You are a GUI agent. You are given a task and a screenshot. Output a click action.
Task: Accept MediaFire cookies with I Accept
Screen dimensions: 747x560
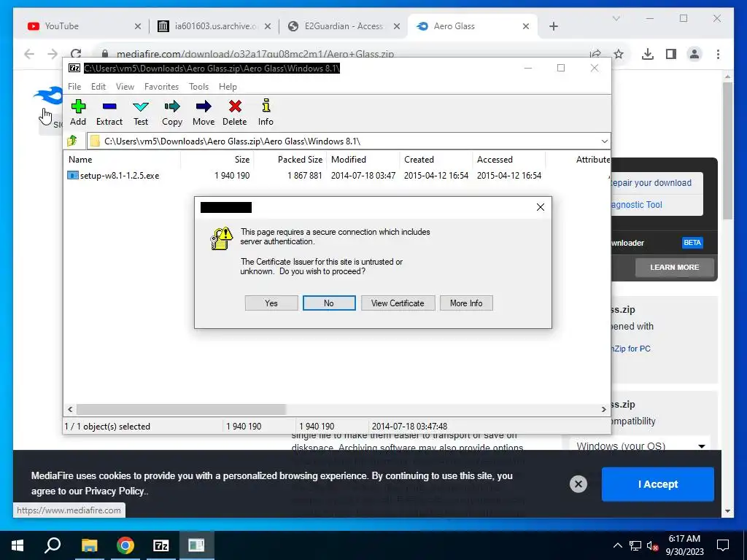coord(657,484)
